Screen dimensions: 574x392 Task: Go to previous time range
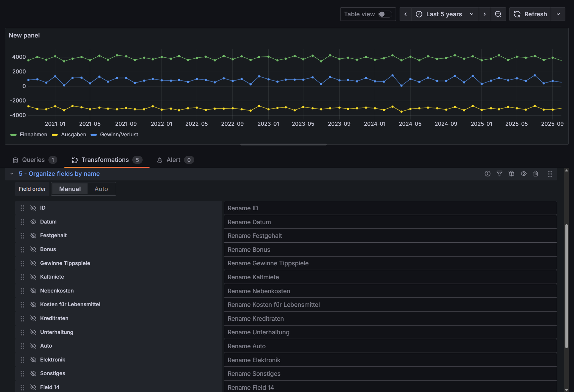coord(406,14)
